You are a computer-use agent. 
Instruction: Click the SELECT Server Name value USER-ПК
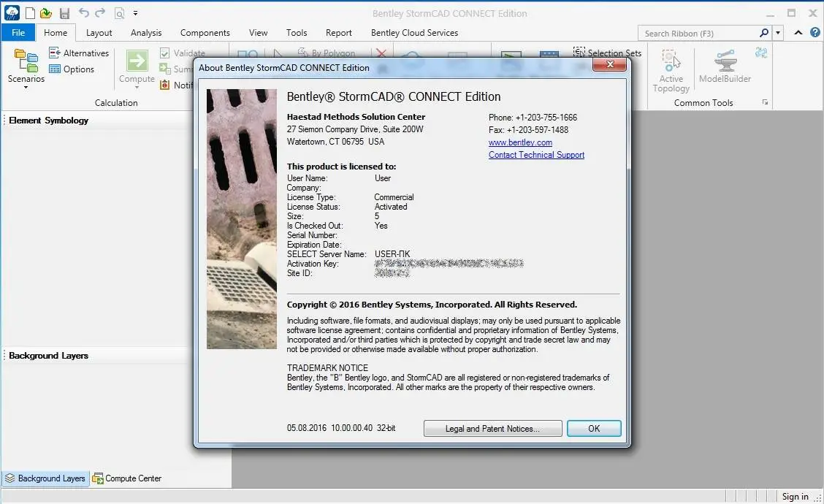tap(392, 254)
